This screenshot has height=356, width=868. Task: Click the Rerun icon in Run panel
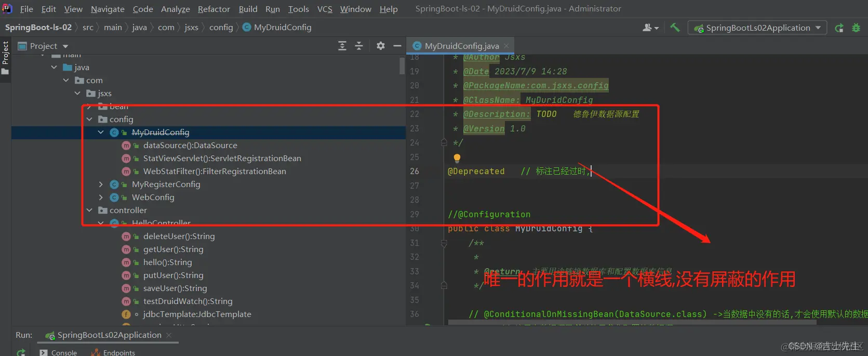pyautogui.click(x=21, y=352)
